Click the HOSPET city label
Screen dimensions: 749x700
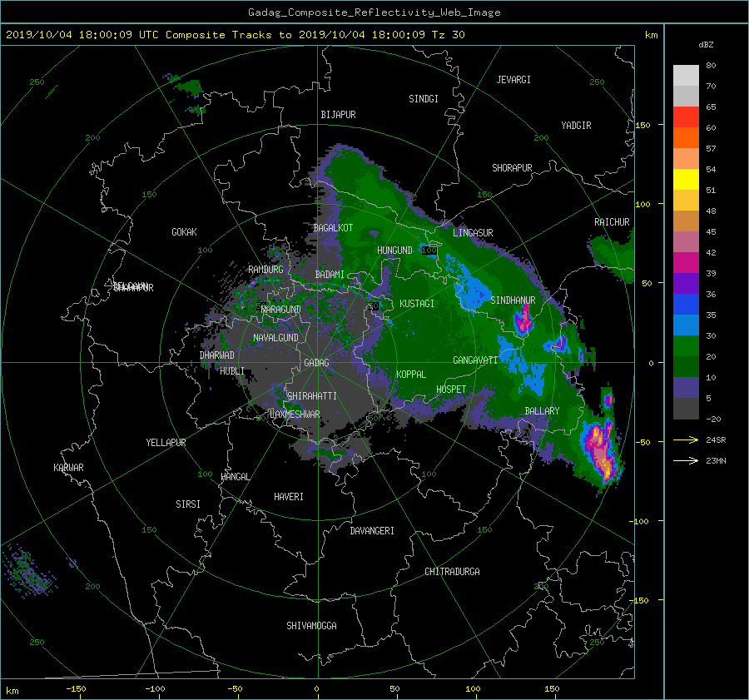tap(451, 390)
